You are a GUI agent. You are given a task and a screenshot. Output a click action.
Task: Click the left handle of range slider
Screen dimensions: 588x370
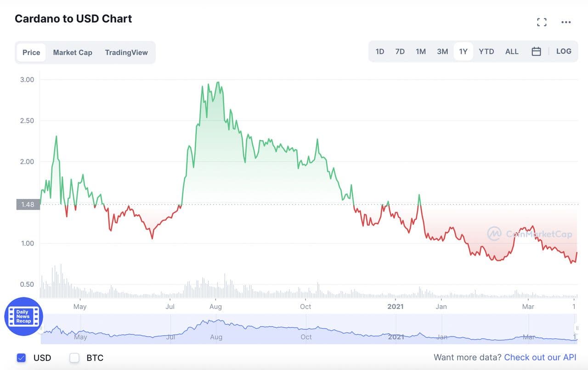(x=41, y=329)
